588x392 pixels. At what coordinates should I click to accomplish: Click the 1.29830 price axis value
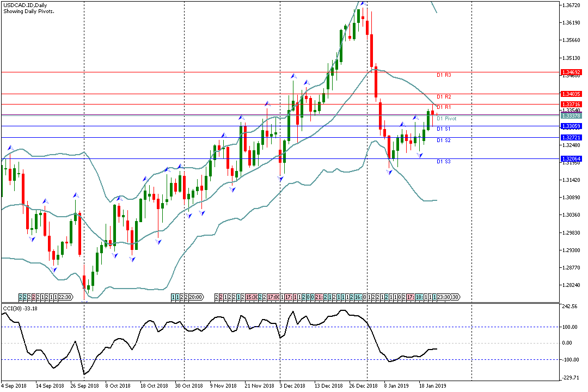571,232
